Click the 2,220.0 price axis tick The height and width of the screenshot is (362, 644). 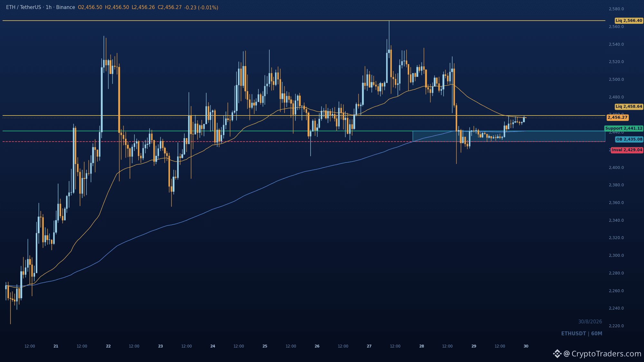(x=616, y=326)
